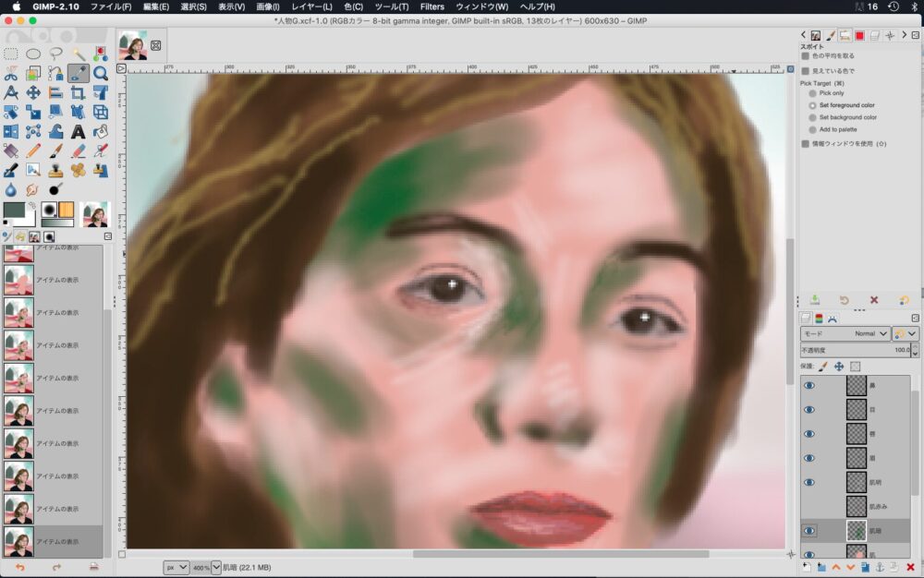Viewport: 924px width, 578px height.
Task: Select the Crop tool
Action: (x=79, y=92)
